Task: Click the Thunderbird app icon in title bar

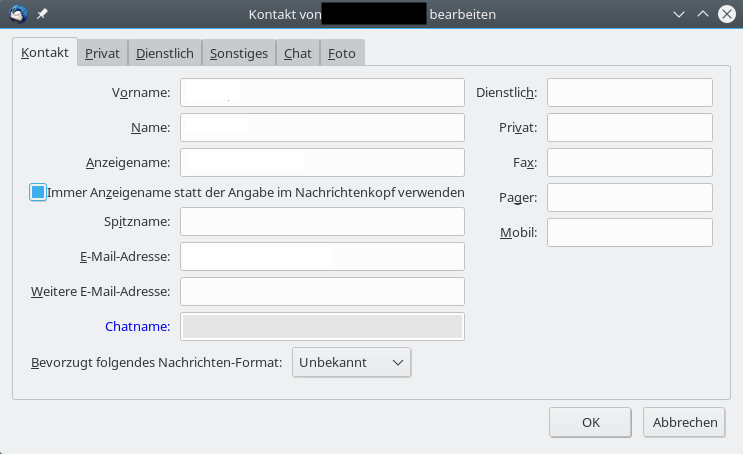Action: 17,15
